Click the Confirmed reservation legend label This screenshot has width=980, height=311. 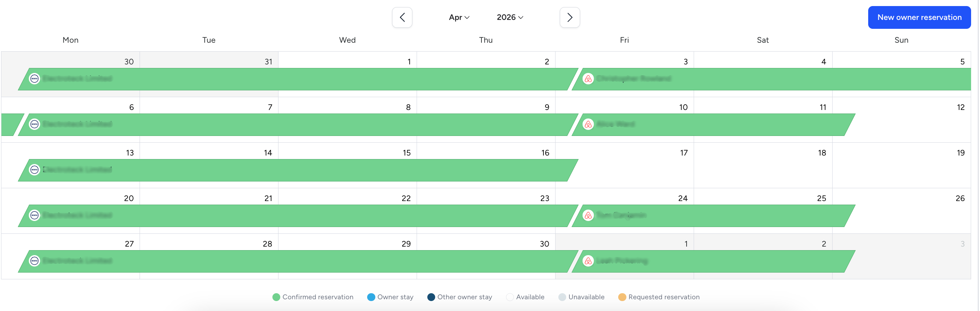point(318,297)
